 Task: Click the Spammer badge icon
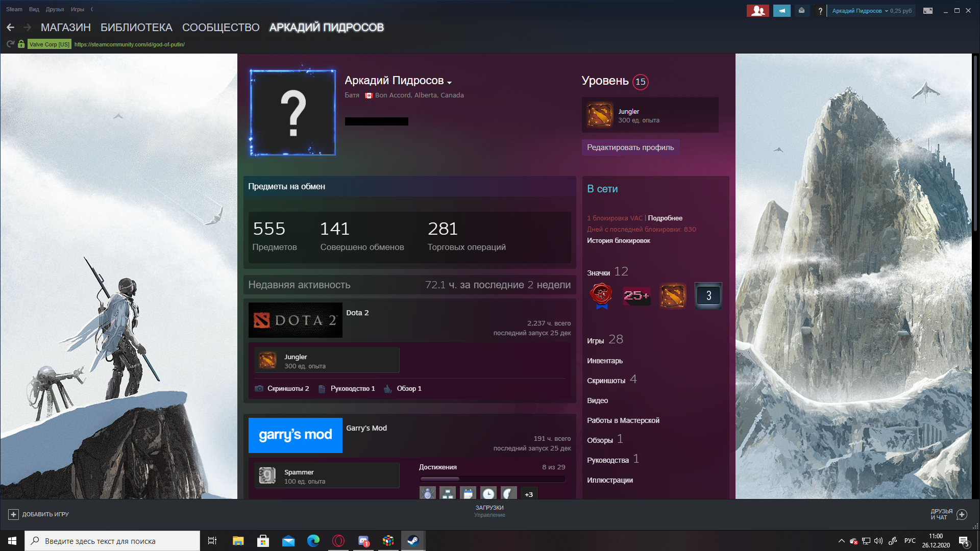267,475
